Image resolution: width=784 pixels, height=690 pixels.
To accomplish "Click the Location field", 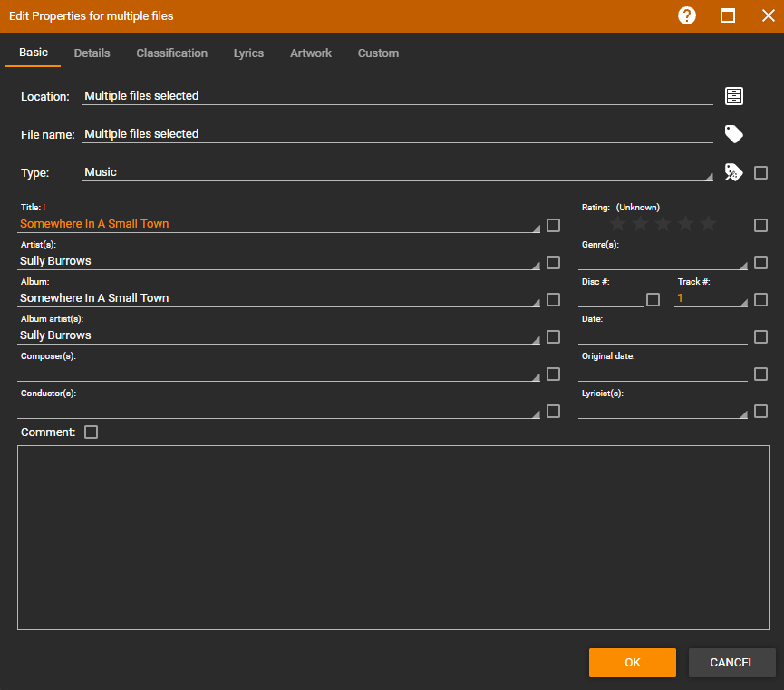I will tap(397, 96).
